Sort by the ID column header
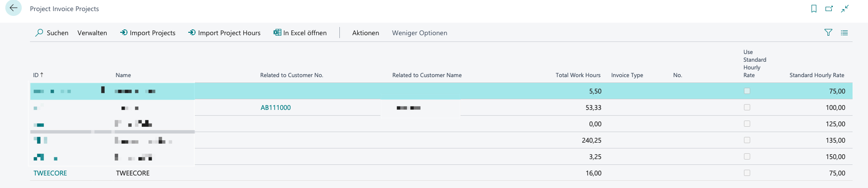 38,75
